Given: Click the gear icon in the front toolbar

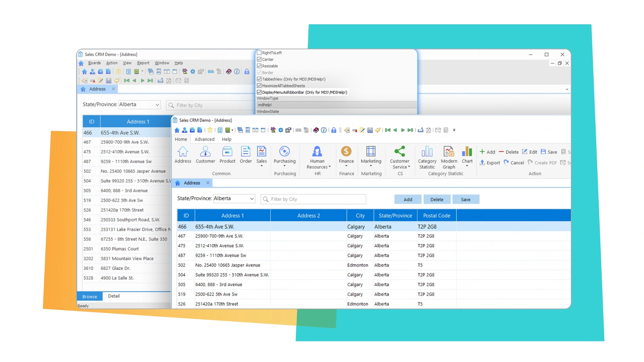Looking at the screenshot, I should click(281, 130).
